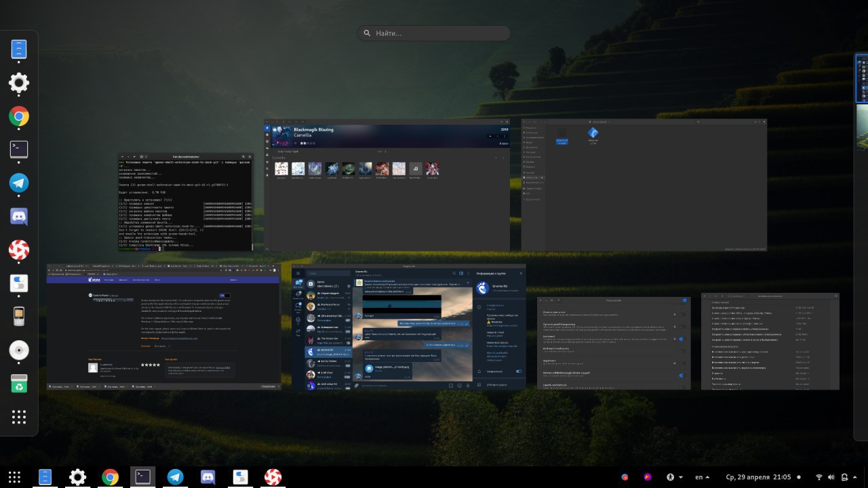Click the mobile phone icon in the dock

(x=19, y=317)
